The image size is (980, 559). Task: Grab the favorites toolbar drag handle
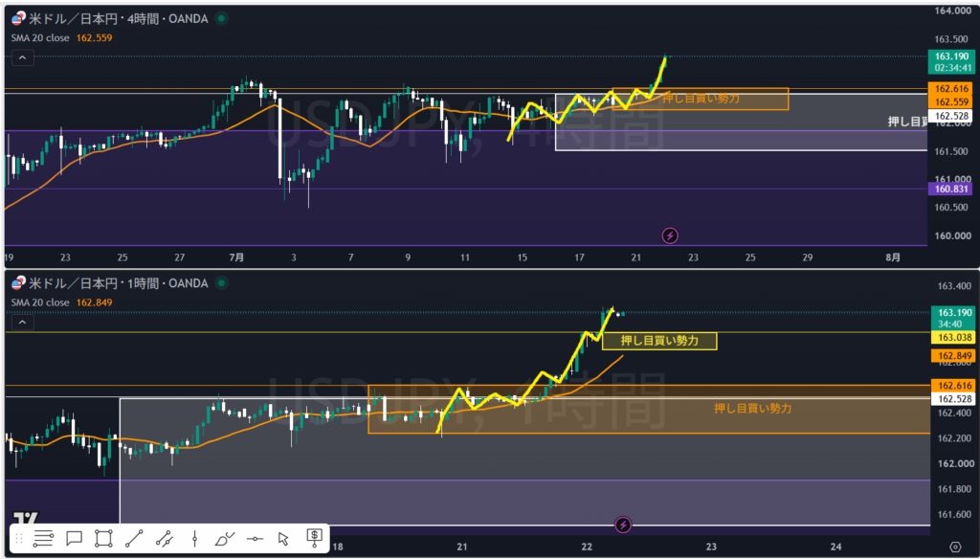[19, 538]
